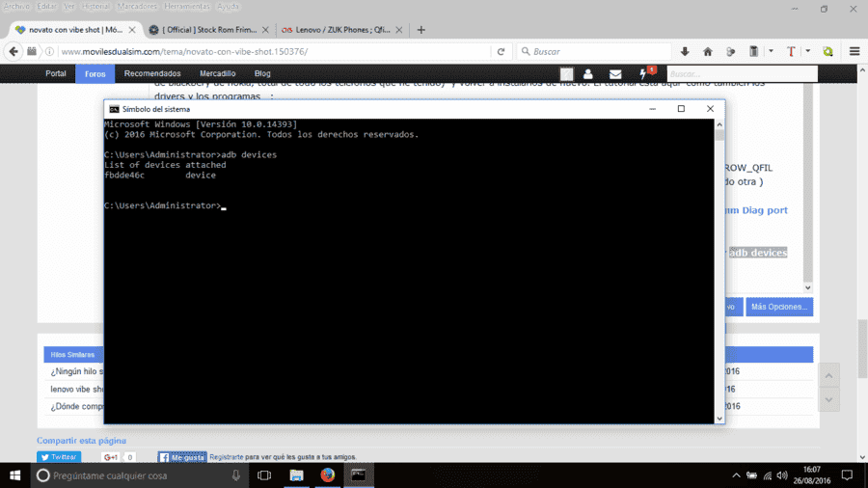The image size is (868, 488).
Task: Click the network tray icon
Action: (768, 475)
